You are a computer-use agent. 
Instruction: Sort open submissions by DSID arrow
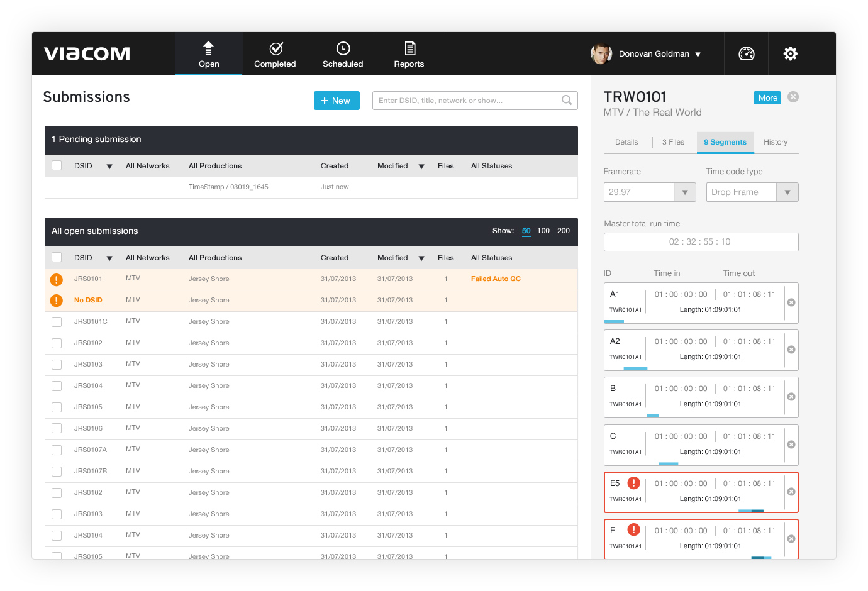109,258
